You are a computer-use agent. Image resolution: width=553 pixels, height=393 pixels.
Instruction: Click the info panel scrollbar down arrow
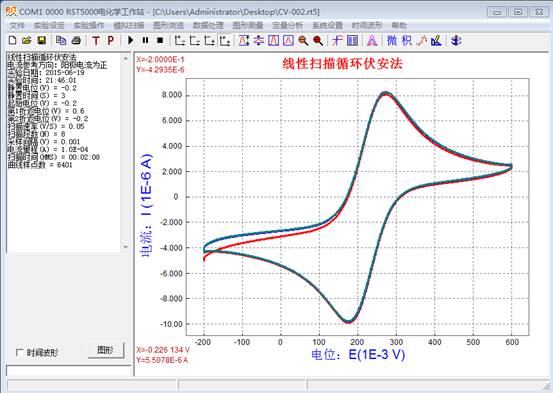[x=126, y=247]
